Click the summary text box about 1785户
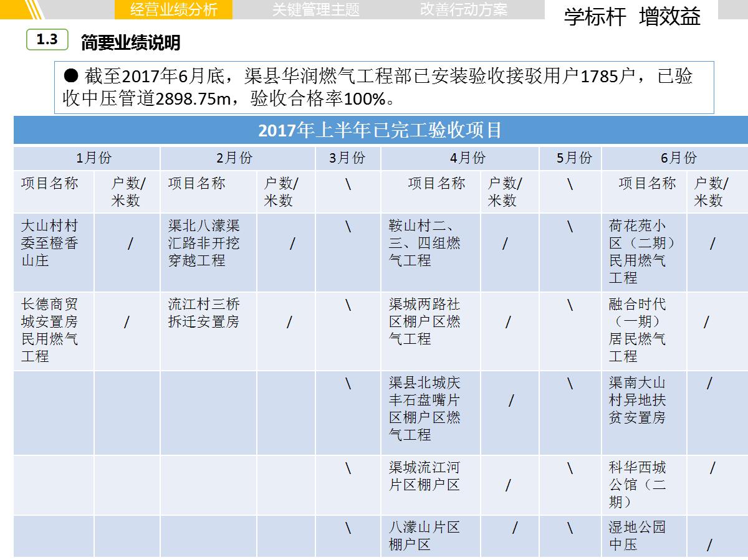Image resolution: width=748 pixels, height=560 pixels. (383, 87)
